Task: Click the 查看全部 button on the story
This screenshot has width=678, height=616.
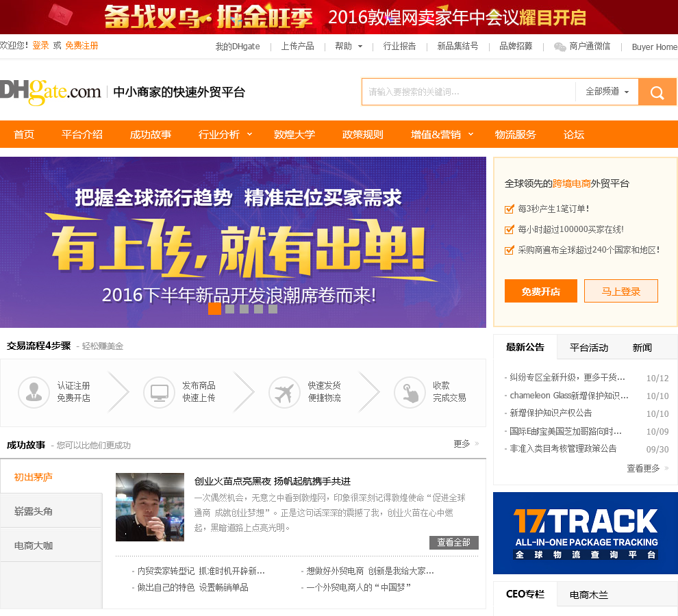Action: coord(453,543)
